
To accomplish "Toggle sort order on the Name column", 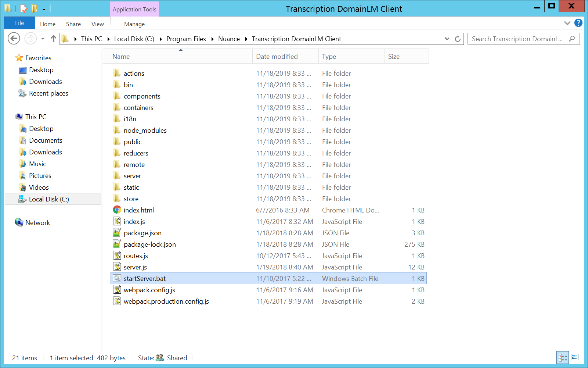I will 121,56.
